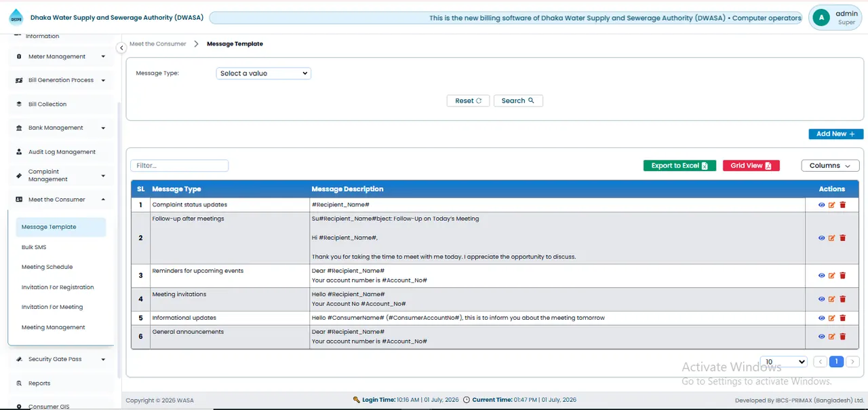Delete the General announcements template
This screenshot has width=868, height=410.
[843, 337]
